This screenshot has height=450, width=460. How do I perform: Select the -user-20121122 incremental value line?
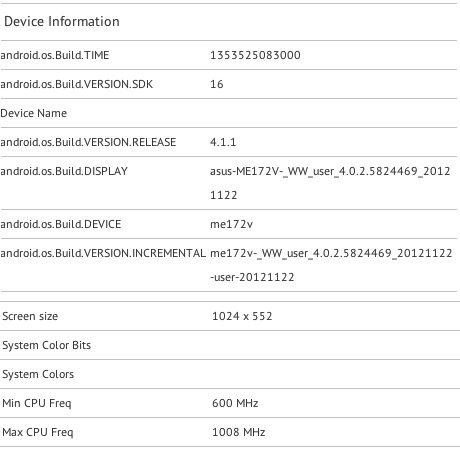coord(252,277)
